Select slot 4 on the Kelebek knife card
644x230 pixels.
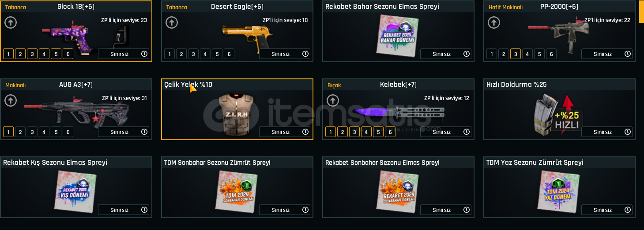pyautogui.click(x=366, y=132)
